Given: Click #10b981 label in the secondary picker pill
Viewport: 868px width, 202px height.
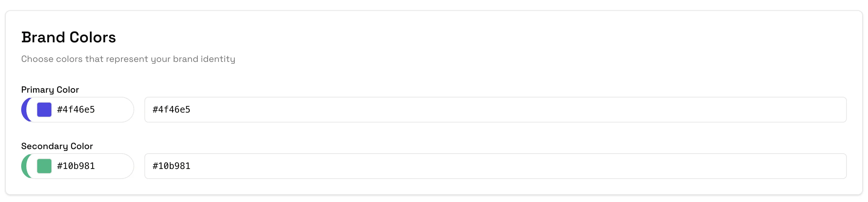Looking at the screenshot, I should 76,166.
